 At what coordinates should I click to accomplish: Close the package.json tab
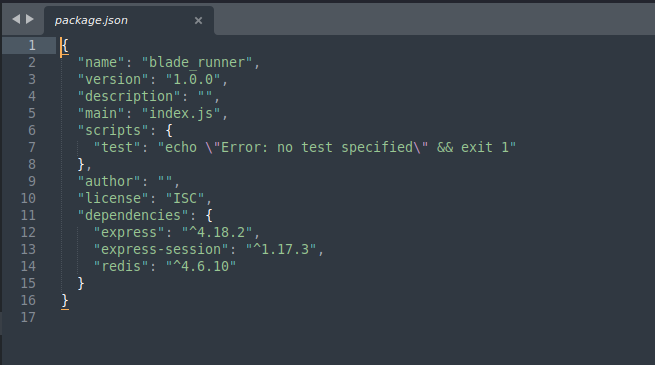click(198, 20)
